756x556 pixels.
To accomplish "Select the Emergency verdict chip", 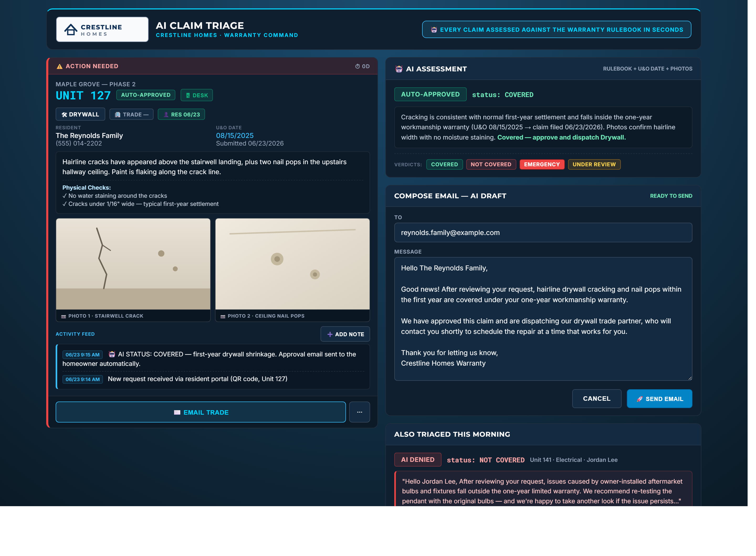I will point(542,164).
